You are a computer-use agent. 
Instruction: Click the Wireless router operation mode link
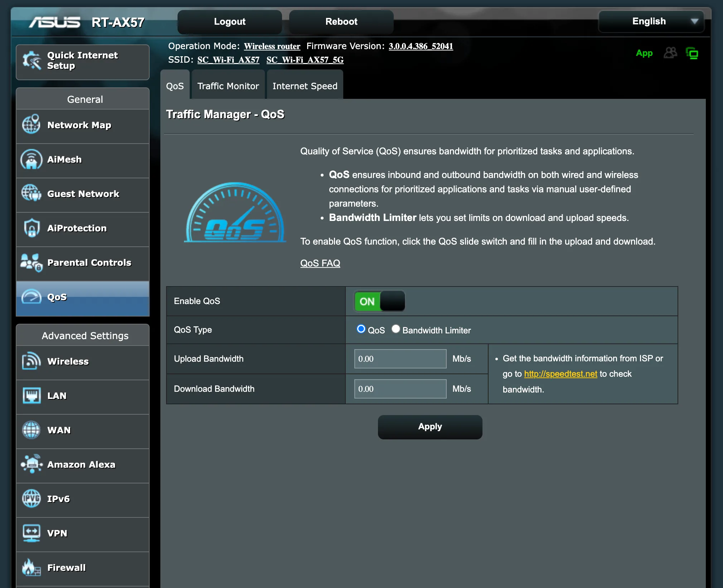272,46
